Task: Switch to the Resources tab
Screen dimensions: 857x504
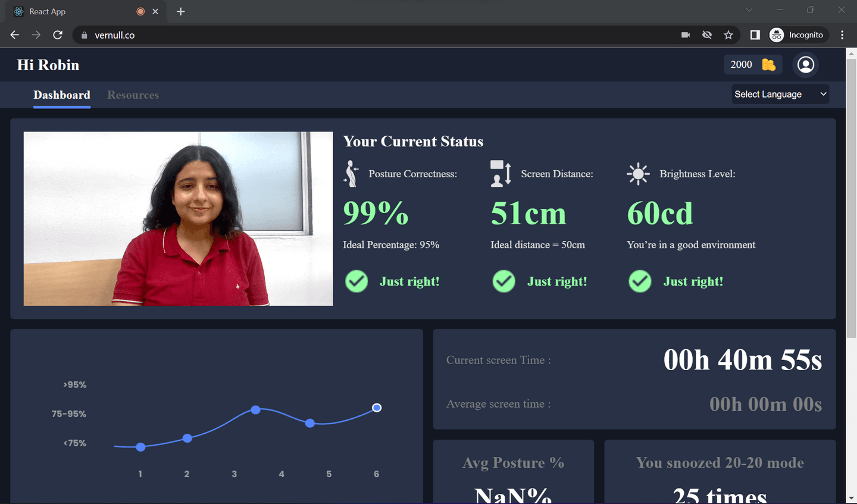Action: click(x=133, y=95)
